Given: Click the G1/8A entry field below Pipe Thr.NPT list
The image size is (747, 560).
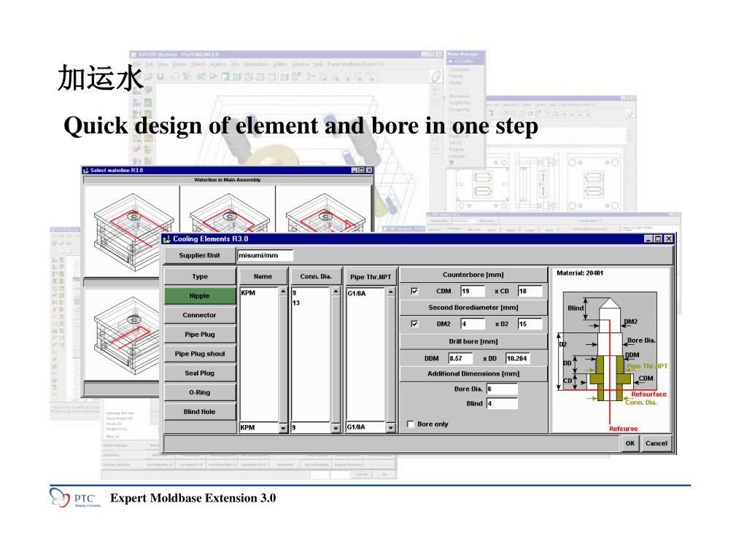Looking at the screenshot, I should pos(365,427).
